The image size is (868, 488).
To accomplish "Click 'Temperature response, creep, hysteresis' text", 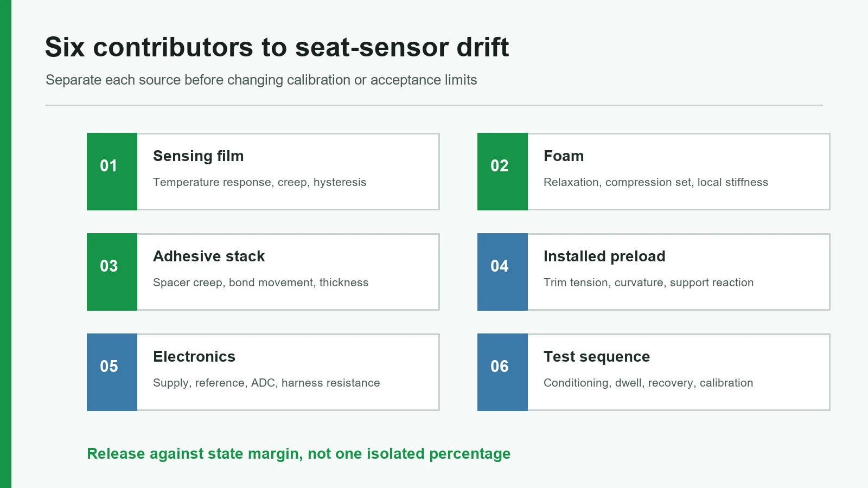I will click(x=259, y=182).
